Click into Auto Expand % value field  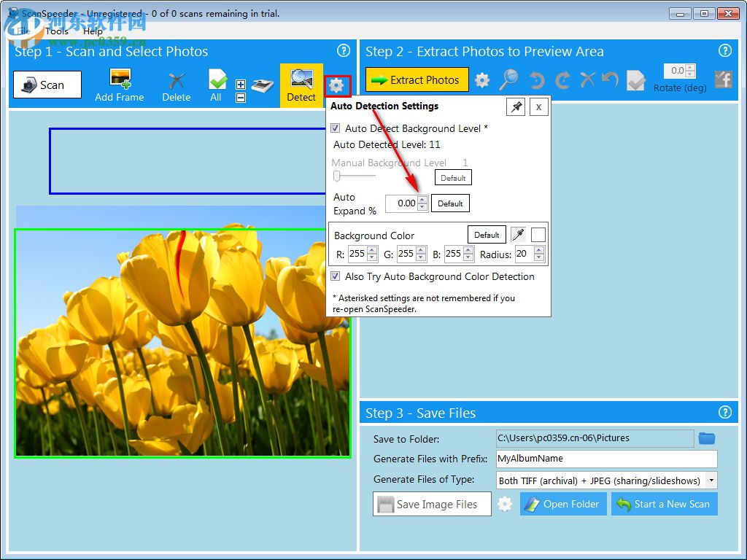pos(401,203)
